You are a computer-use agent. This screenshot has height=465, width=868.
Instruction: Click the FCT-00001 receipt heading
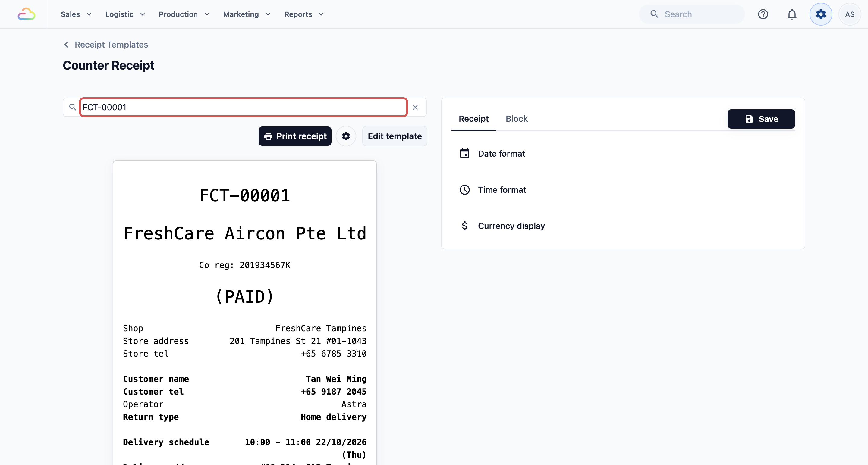(245, 196)
